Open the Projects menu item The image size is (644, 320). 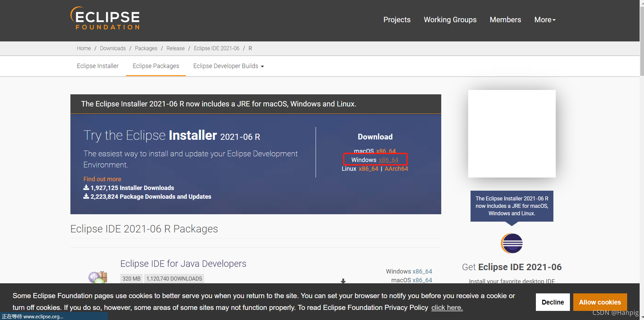397,20
